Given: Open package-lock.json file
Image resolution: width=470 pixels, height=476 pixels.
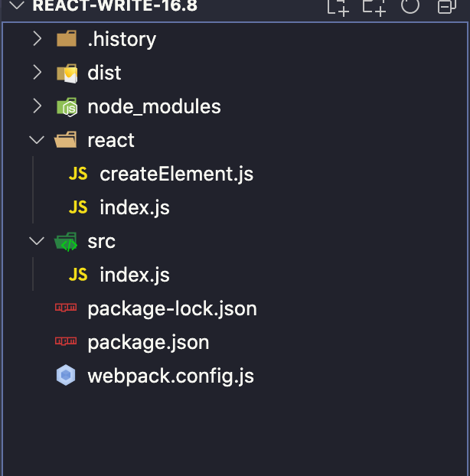Looking at the screenshot, I should click(x=172, y=309).
